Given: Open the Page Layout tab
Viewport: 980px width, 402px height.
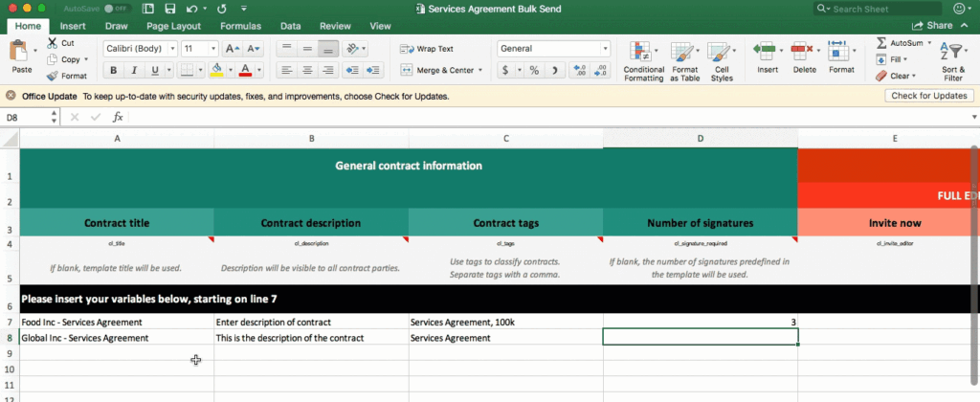Looking at the screenshot, I should pos(174,26).
